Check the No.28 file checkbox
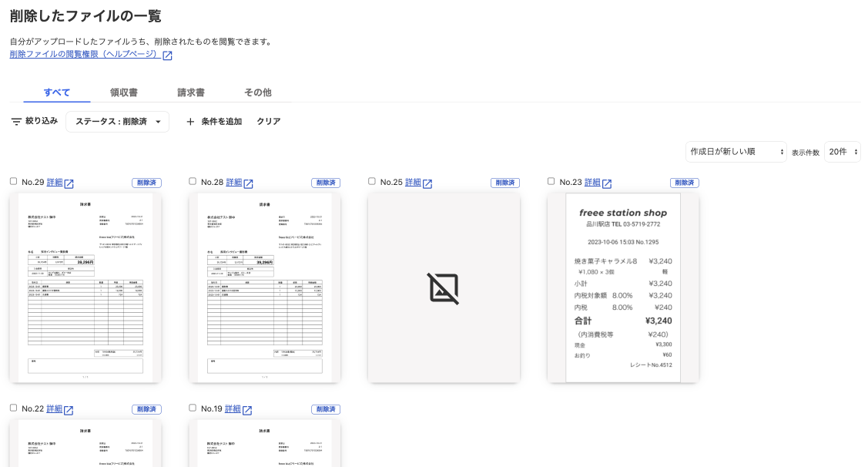Screen dimensions: 868x467 [x=193, y=181]
